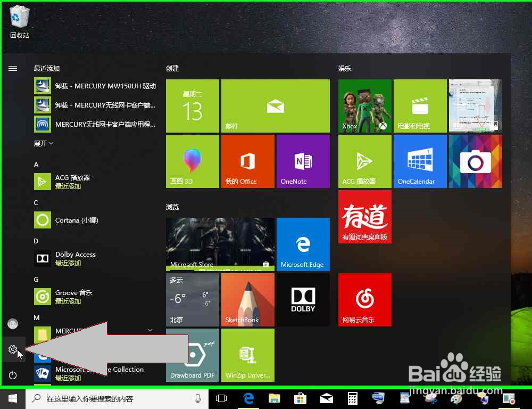Open File Explorer from the taskbar
This screenshot has height=409, width=532.
pos(274,398)
